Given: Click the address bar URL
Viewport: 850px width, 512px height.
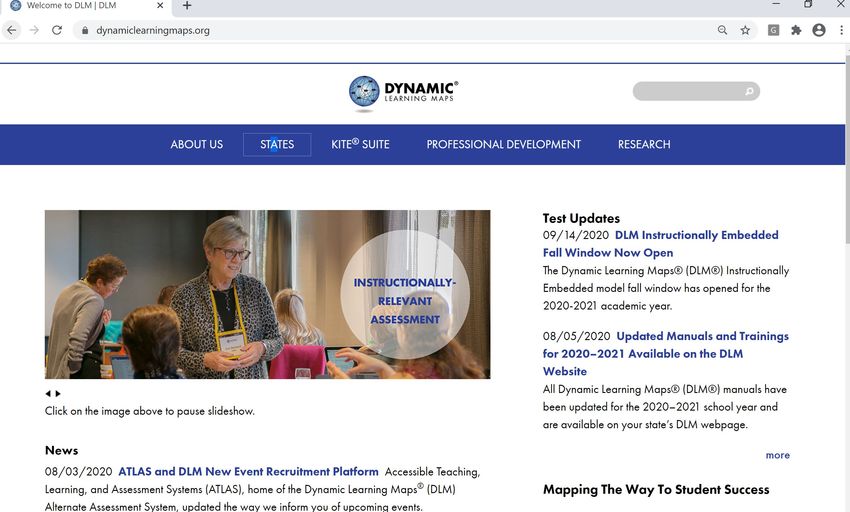Looking at the screenshot, I should pos(153,30).
